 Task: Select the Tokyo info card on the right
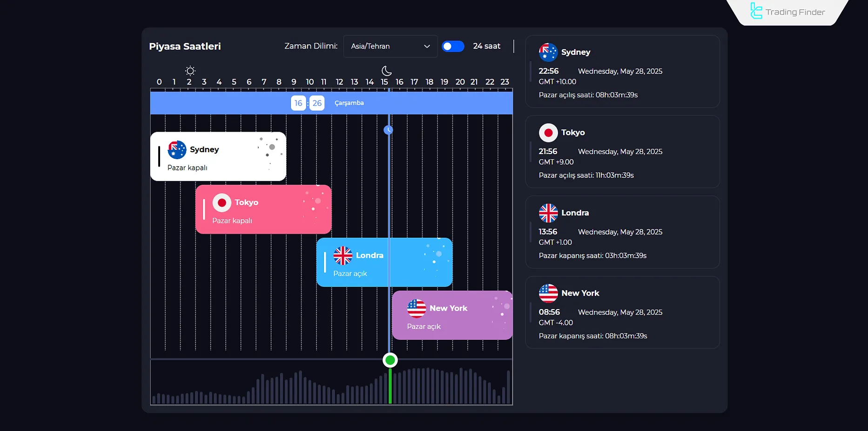622,152
